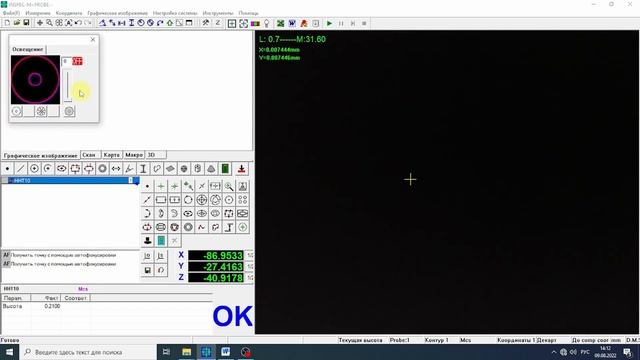640x360 pixels.
Task: Switch to the Макро tab
Action: [134, 155]
